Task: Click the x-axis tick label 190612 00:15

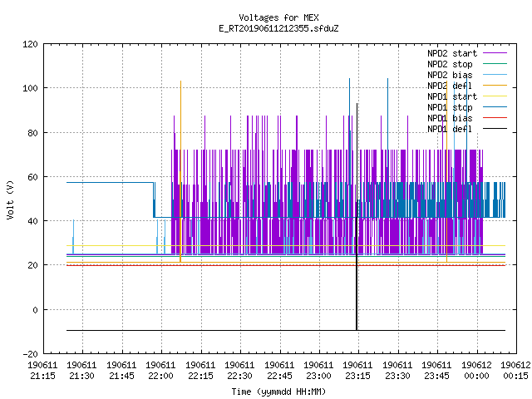Action: 515,371
